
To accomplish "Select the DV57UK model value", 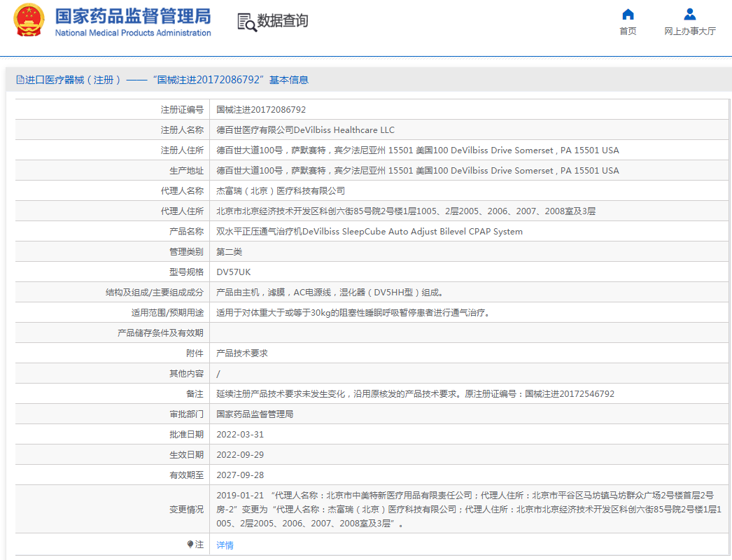I will click(x=233, y=272).
